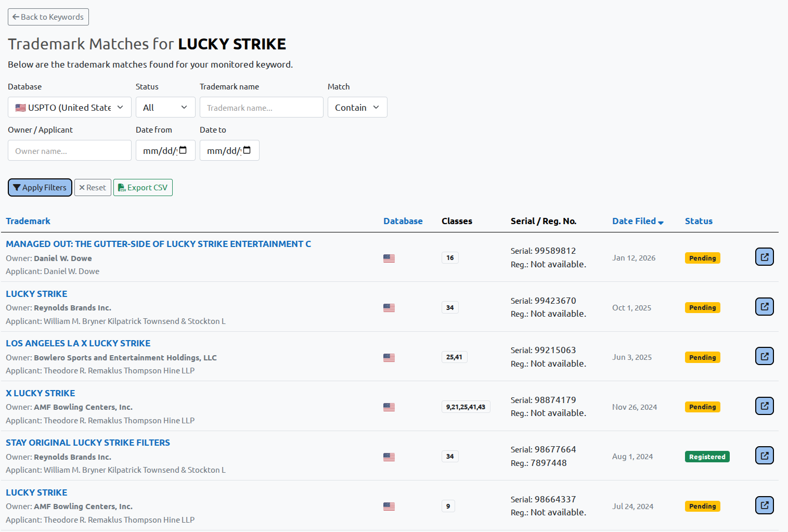
Task: Click US flag beside USPTO database selector
Action: (20, 107)
